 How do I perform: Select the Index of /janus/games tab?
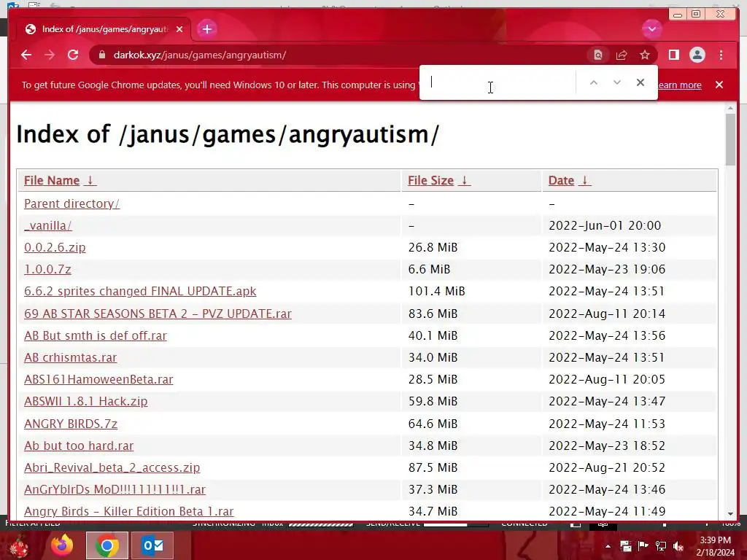point(104,29)
